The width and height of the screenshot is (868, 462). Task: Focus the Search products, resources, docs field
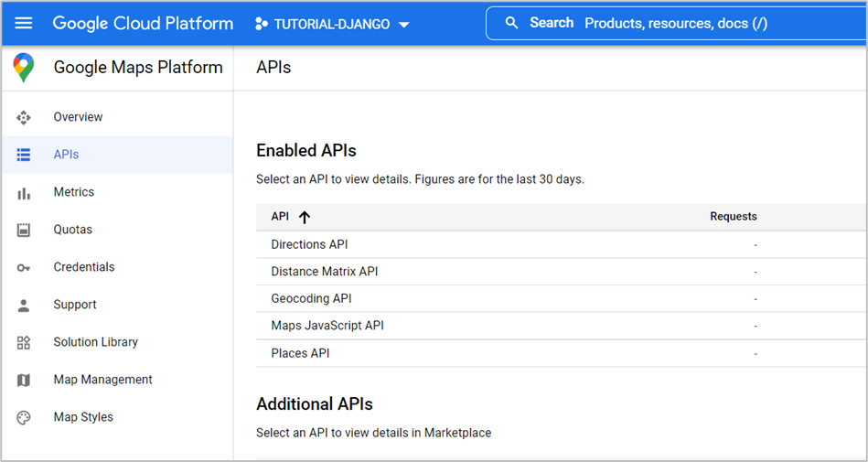(677, 23)
